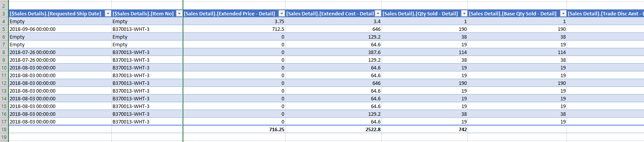This screenshot has height=142, width=644.
Task: Click row 9's 2018-07-26 date cell
Action: pyautogui.click(x=60, y=60)
